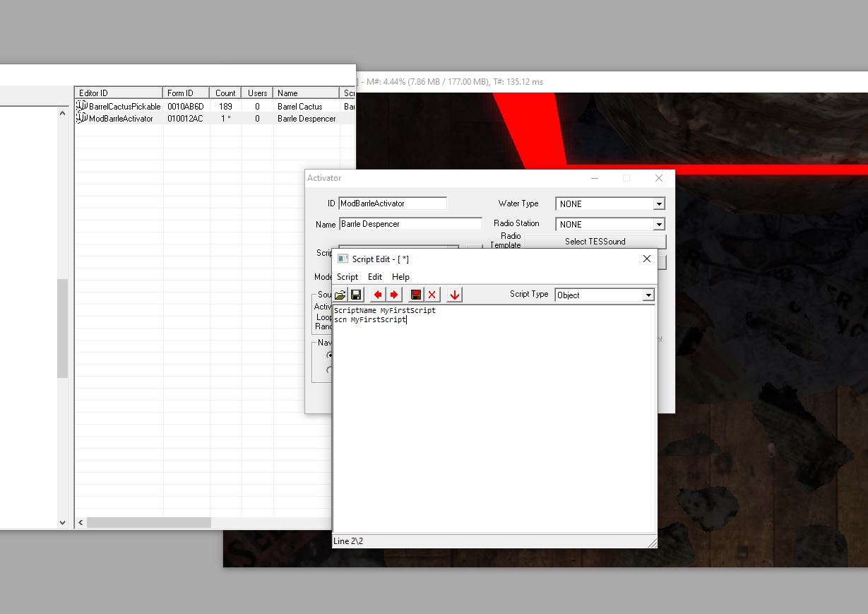The image size is (868, 614).
Task: Close the Activator dialog
Action: point(658,178)
